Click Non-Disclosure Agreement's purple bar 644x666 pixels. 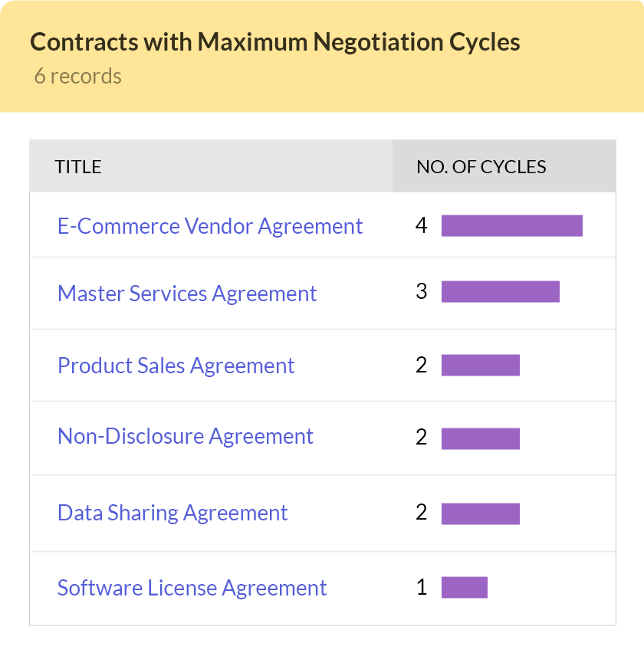(x=480, y=438)
